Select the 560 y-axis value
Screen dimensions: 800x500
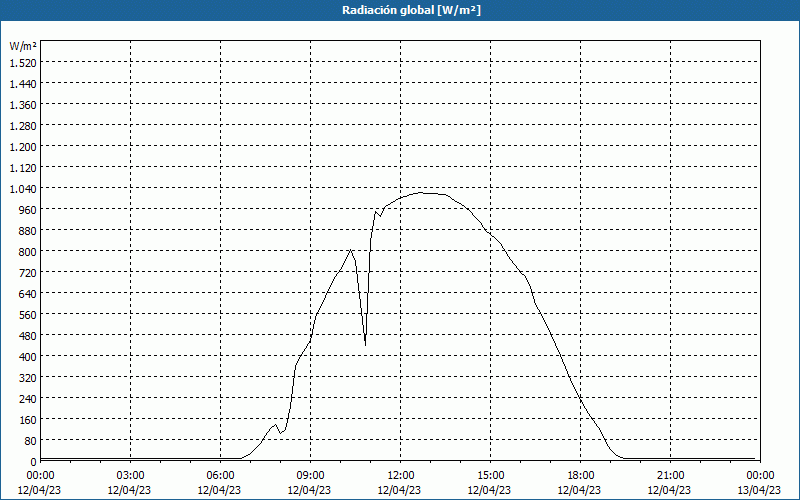pyautogui.click(x=28, y=315)
